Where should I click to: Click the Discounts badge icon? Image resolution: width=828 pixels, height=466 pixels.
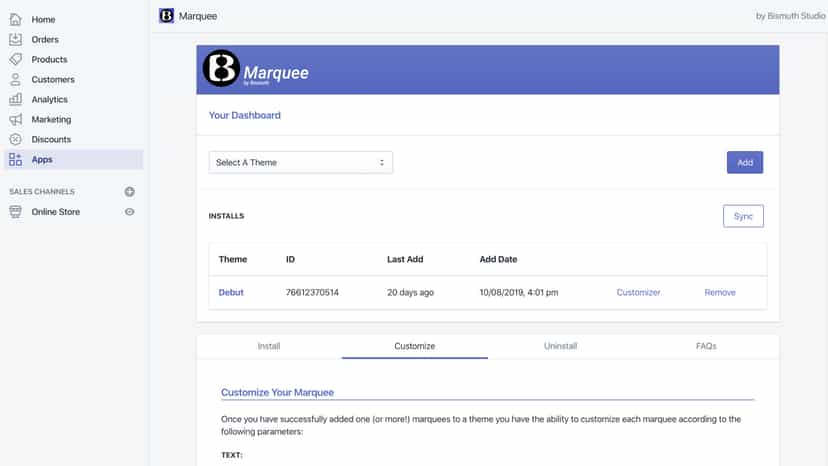(x=15, y=139)
